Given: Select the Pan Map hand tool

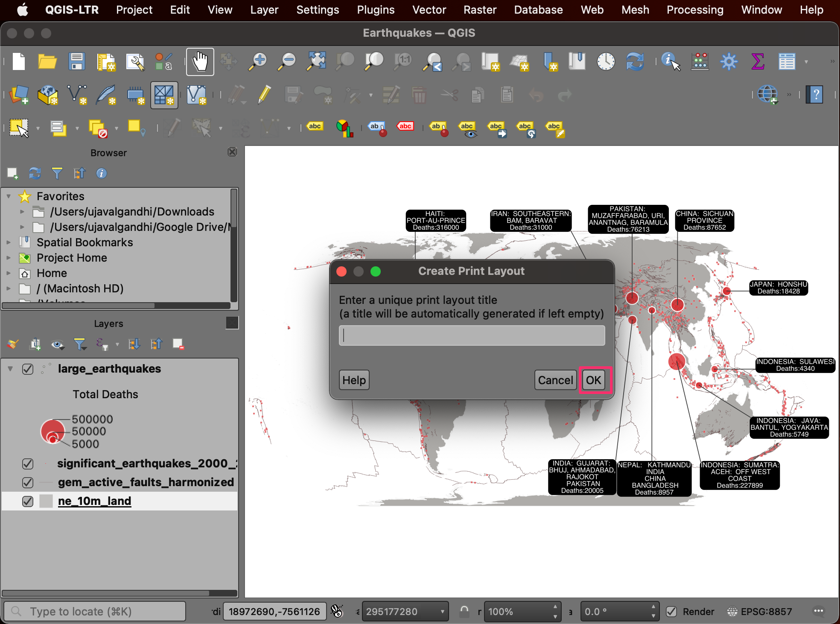Looking at the screenshot, I should click(200, 61).
